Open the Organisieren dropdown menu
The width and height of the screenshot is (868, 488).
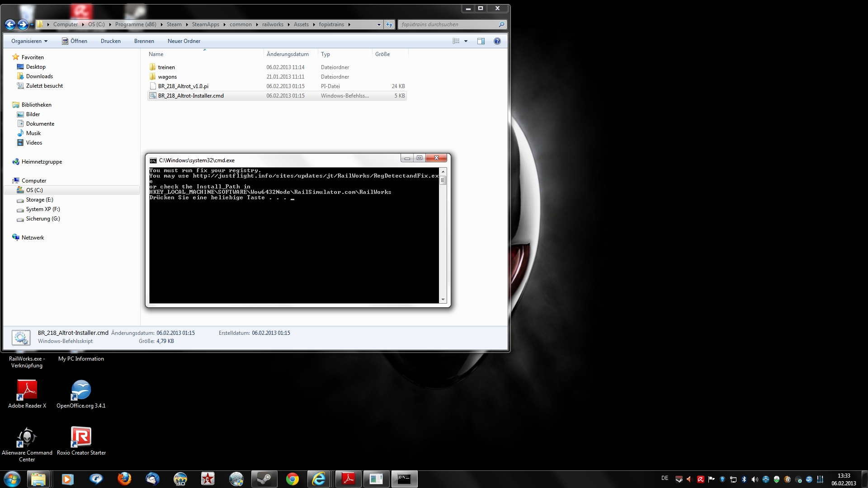pos(29,41)
